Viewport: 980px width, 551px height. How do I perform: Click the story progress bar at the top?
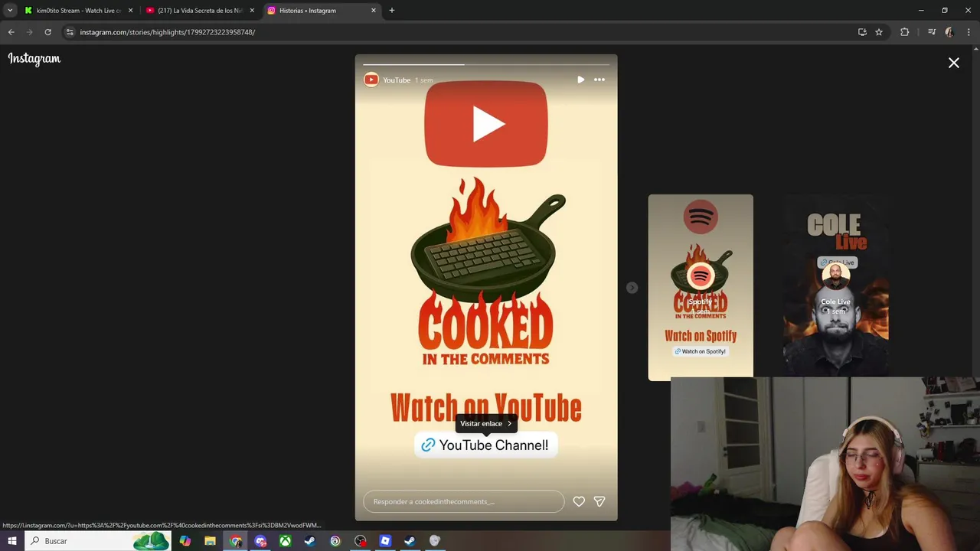[486, 64]
